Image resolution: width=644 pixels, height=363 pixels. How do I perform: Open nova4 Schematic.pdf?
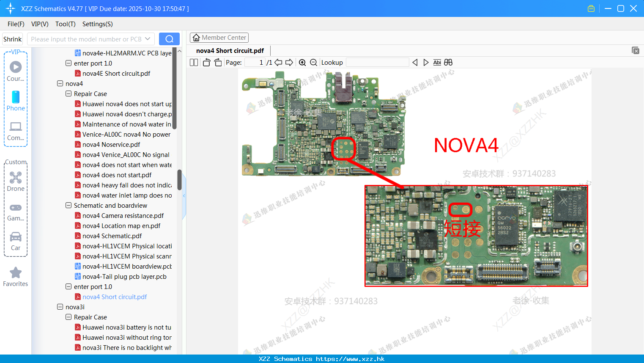[x=112, y=236]
